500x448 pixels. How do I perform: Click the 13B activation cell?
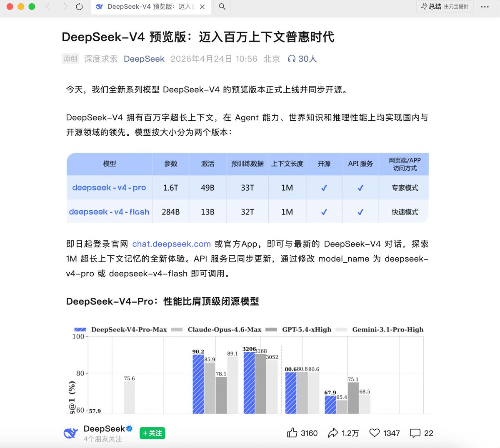(x=207, y=212)
